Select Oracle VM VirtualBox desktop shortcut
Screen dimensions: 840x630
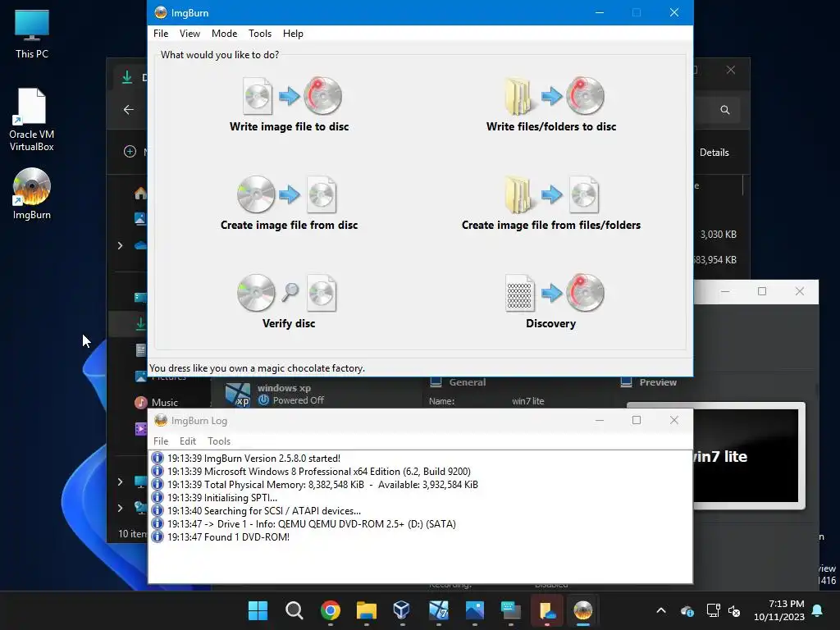pyautogui.click(x=32, y=120)
